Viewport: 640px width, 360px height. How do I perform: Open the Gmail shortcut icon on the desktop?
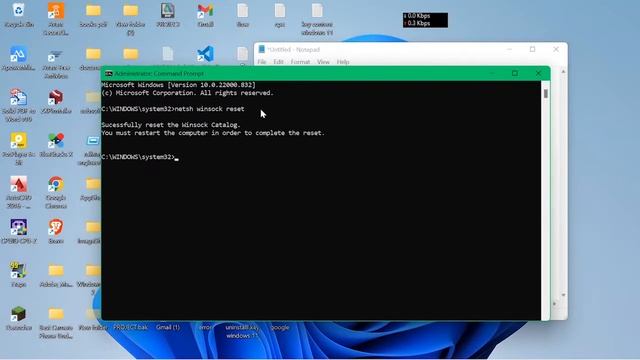coord(205,11)
